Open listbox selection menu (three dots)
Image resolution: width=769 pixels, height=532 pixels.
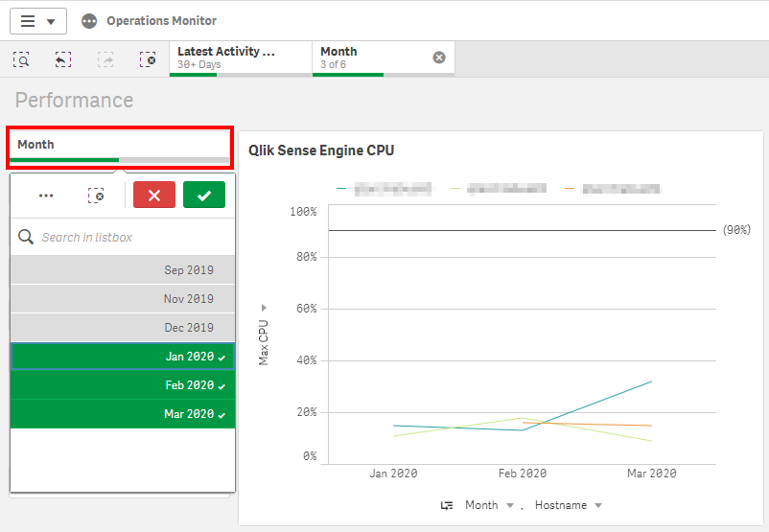click(x=46, y=195)
